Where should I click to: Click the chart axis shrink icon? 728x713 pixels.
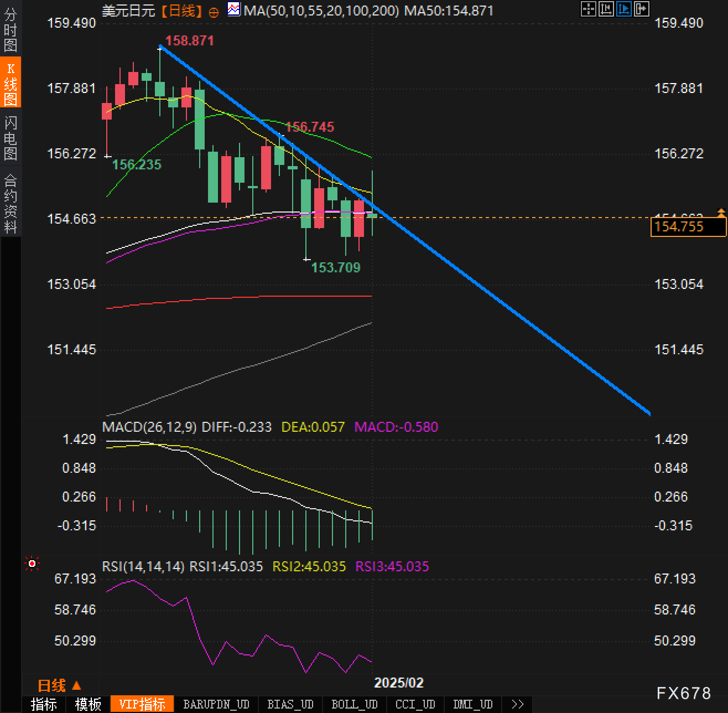pos(606,9)
